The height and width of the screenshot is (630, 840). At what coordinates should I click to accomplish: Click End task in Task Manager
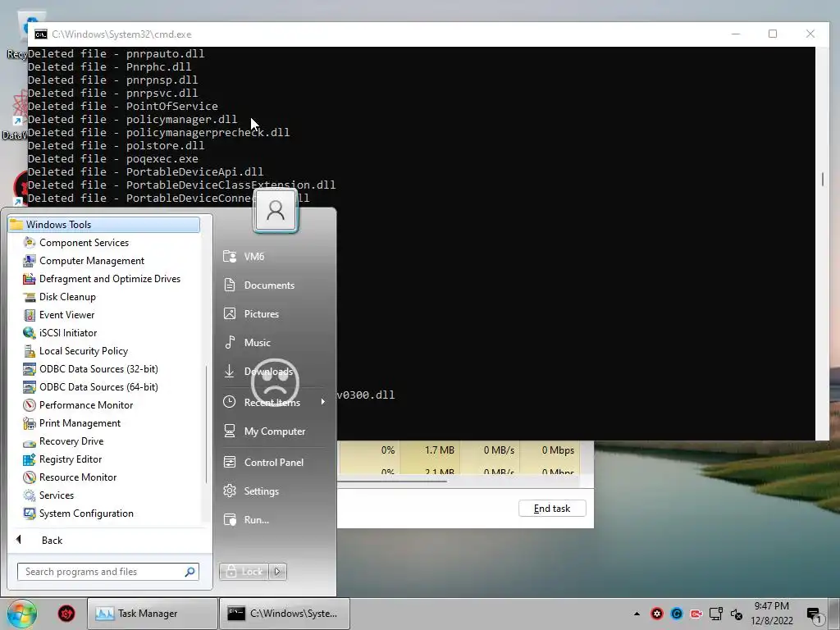(x=552, y=509)
